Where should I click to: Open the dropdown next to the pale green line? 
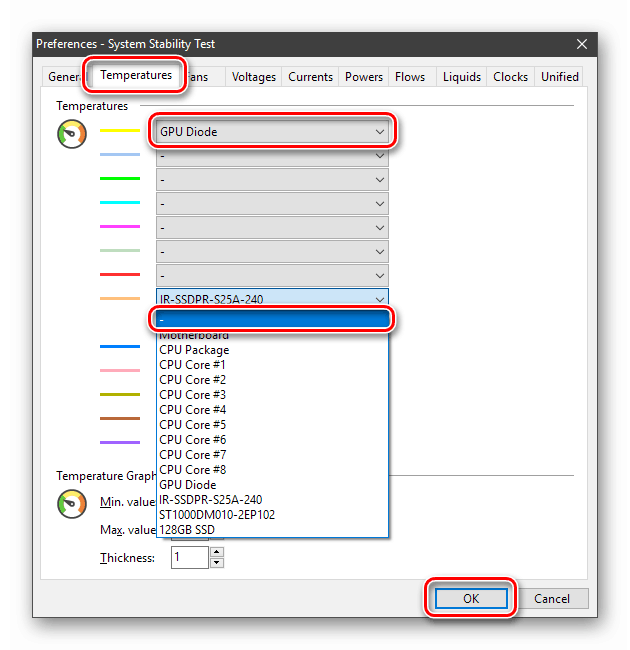(x=272, y=252)
